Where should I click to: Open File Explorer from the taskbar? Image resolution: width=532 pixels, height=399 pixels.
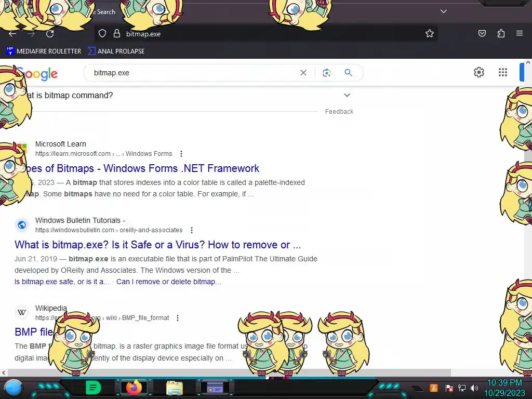pyautogui.click(x=175, y=388)
